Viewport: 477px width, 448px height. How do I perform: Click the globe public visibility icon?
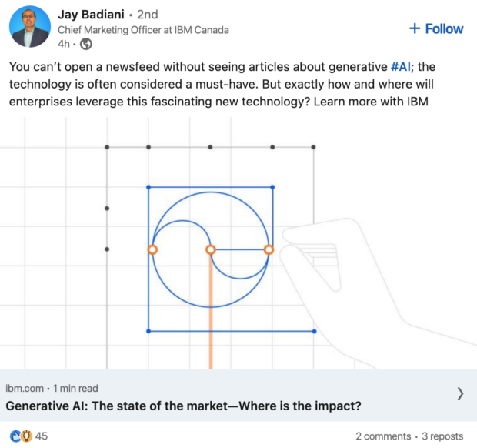[87, 43]
